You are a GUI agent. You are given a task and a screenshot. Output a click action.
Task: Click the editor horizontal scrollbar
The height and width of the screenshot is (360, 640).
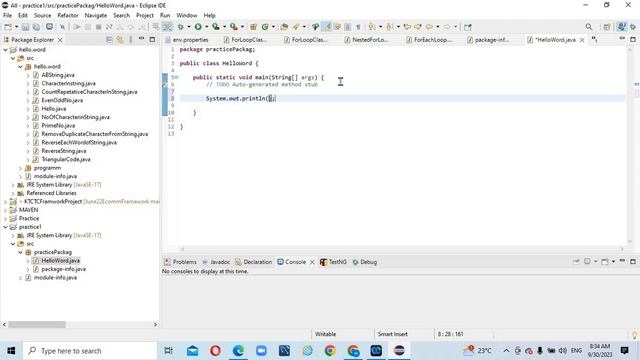(402, 249)
